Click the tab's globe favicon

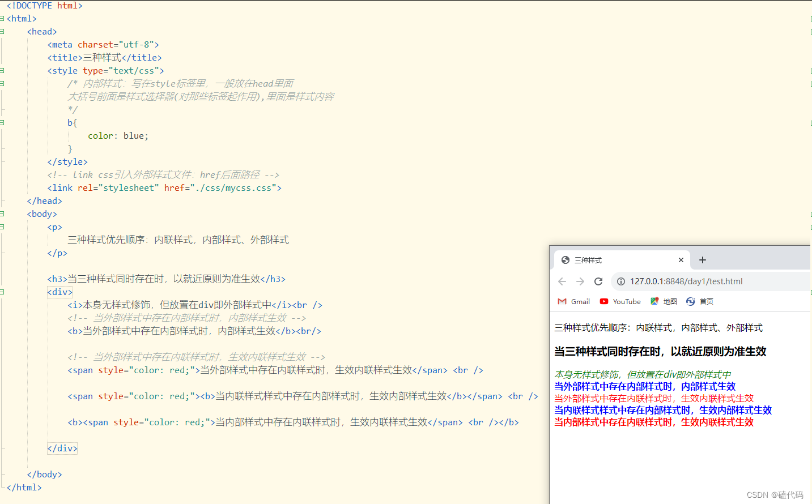(566, 260)
